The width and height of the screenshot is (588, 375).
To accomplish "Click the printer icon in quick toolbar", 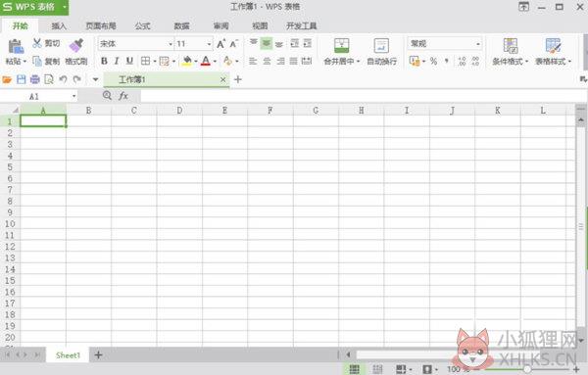I will click(x=35, y=79).
